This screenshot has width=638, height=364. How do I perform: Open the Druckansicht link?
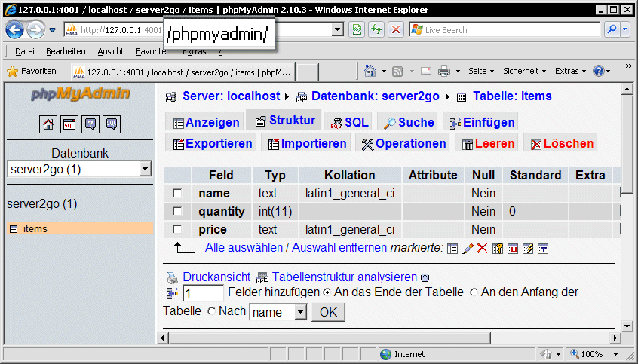[x=216, y=277]
